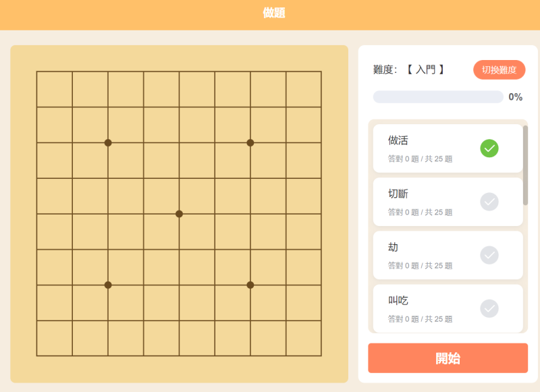Screen dimensions: 540x392
Task: Click the 難度 【入門】 label
Action: click(408, 69)
